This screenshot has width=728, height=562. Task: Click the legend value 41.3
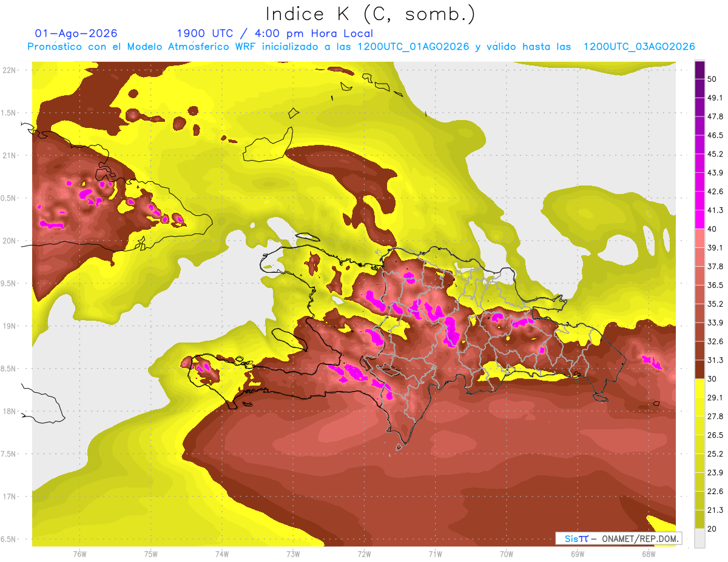click(715, 210)
